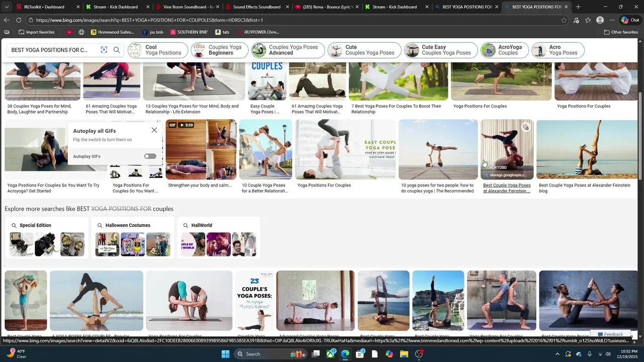This screenshot has height=362, width=644.
Task: Select Cute Easy Couples Yoga Poses chip
Action: [441, 50]
